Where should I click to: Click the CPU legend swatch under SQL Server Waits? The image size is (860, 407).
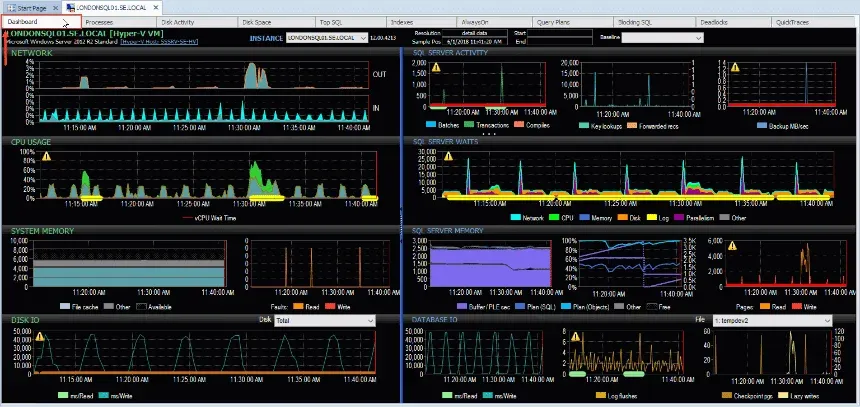click(554, 218)
